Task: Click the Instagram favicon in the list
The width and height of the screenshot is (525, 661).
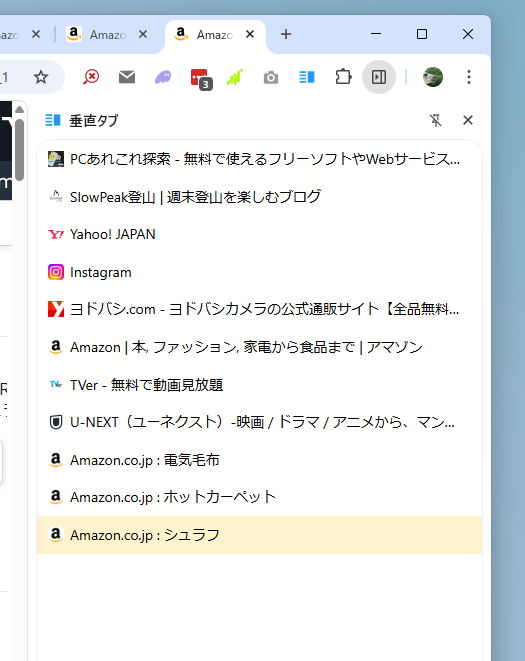Action: [x=56, y=272]
